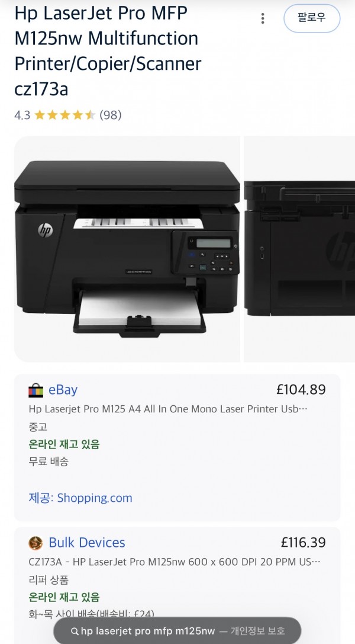
Task: Open the eBay seller link
Action: pyautogui.click(x=63, y=389)
